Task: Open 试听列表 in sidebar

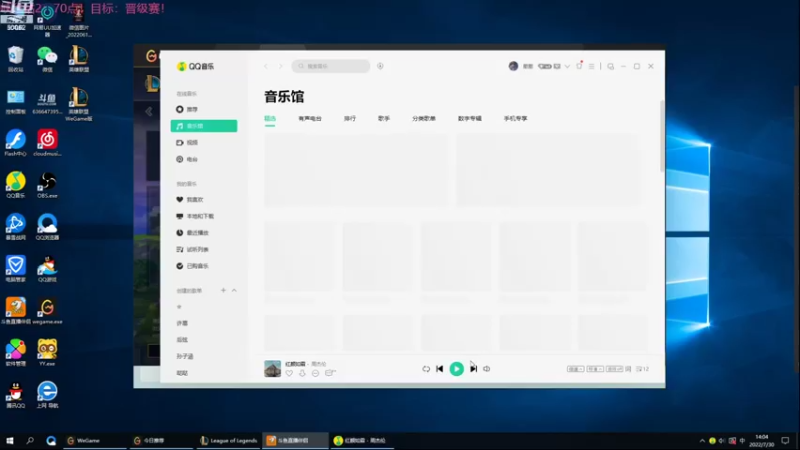Action: point(192,249)
